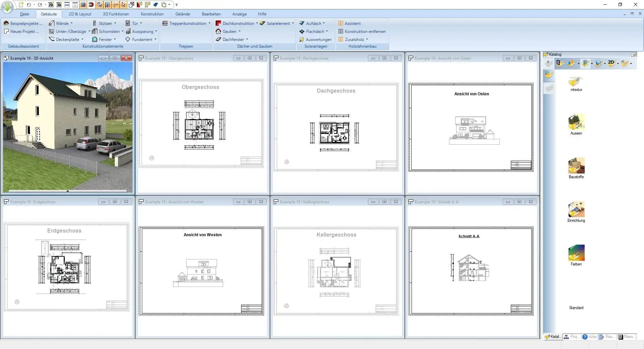Expand the Fenster dropdown arrow
The height and width of the screenshot is (349, 644).
click(115, 40)
